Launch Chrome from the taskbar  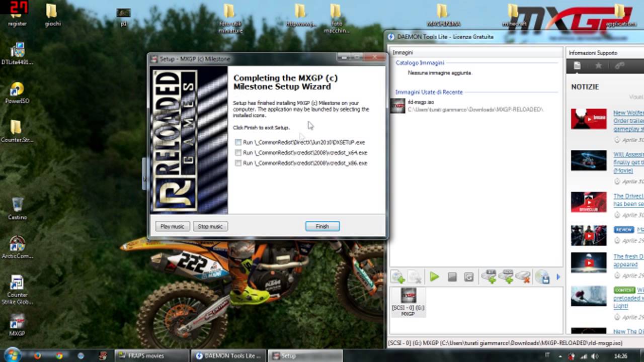pyautogui.click(x=59, y=355)
